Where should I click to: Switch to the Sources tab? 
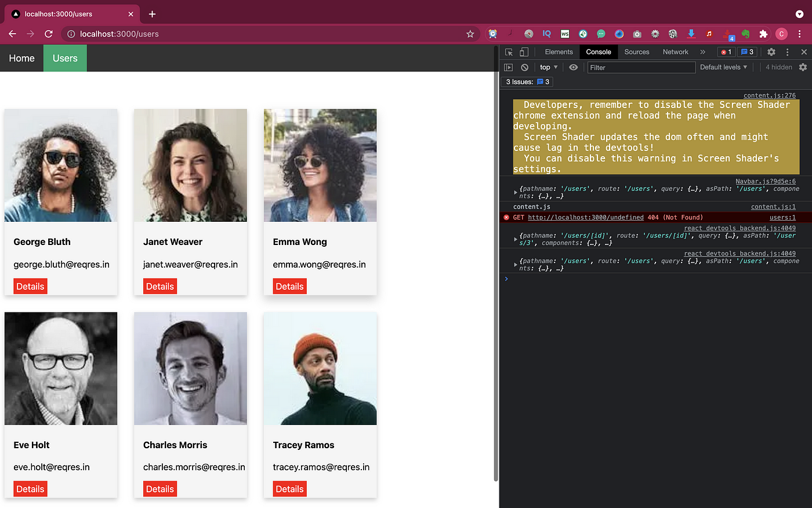click(x=636, y=52)
